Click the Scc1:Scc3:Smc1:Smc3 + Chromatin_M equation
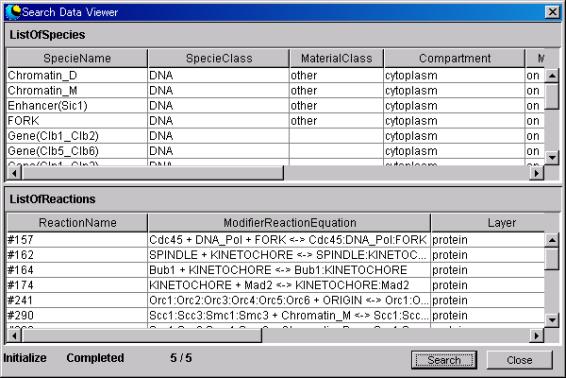The height and width of the screenshot is (378, 566). point(289,316)
